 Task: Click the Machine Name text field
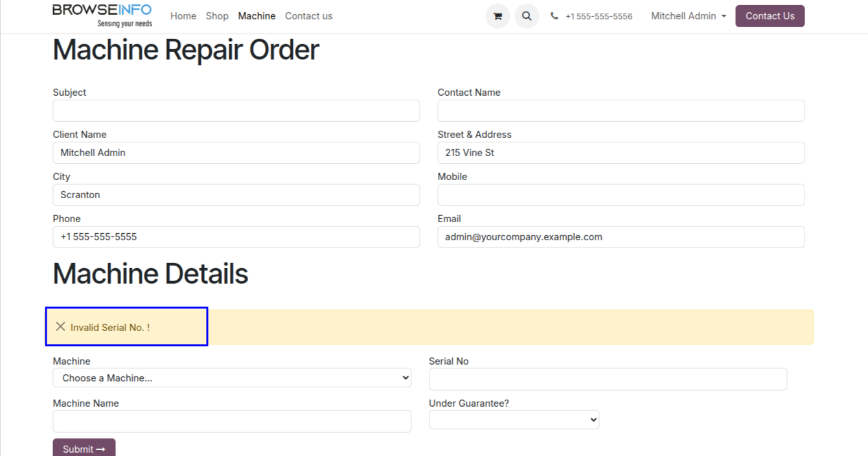(232, 421)
